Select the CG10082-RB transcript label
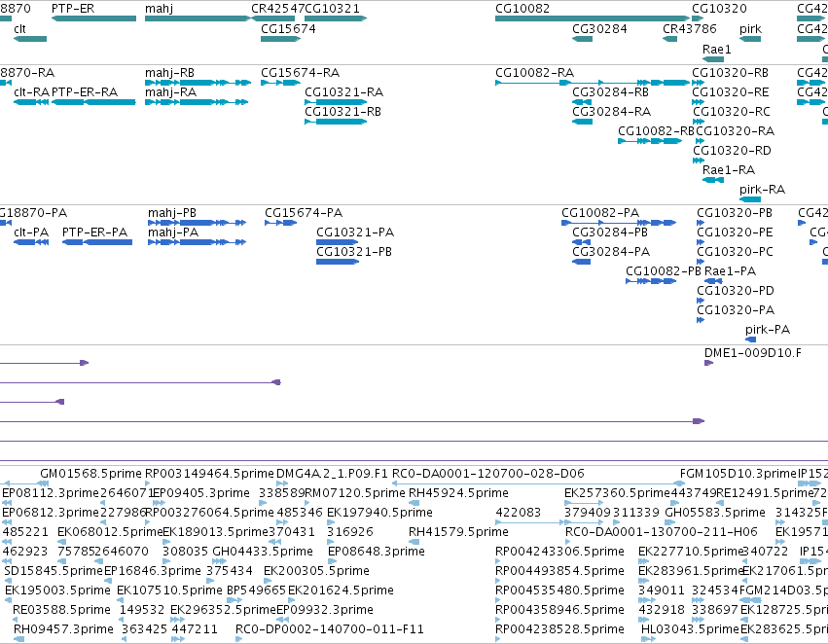828x644 pixels. pyautogui.click(x=657, y=131)
